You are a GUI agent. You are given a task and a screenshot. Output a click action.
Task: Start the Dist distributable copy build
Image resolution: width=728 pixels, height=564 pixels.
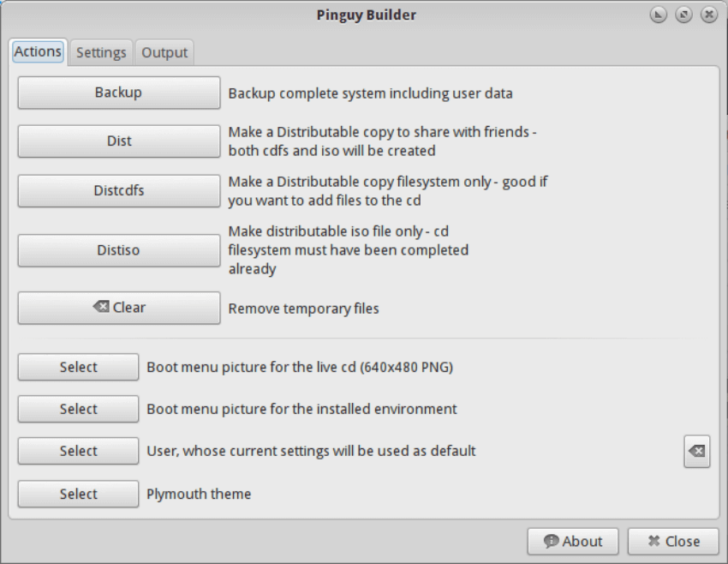tap(119, 141)
